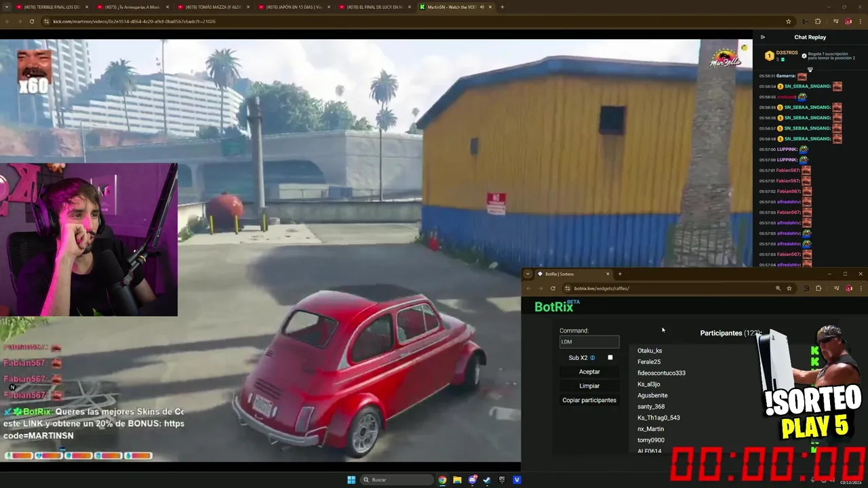Collapse the Chat Replay panel

pyautogui.click(x=762, y=37)
